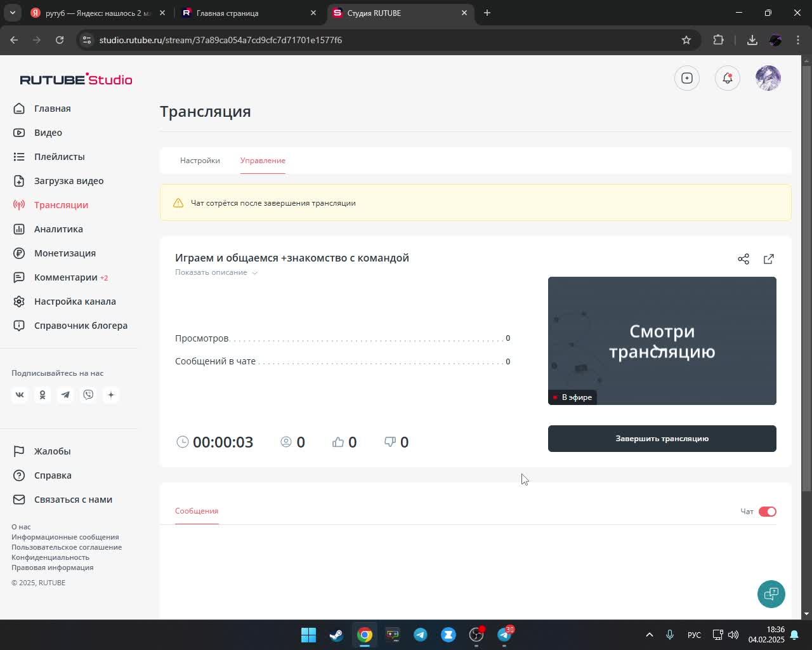The width and height of the screenshot is (812, 650).
Task: Open Правовая информация link
Action: [x=53, y=567]
